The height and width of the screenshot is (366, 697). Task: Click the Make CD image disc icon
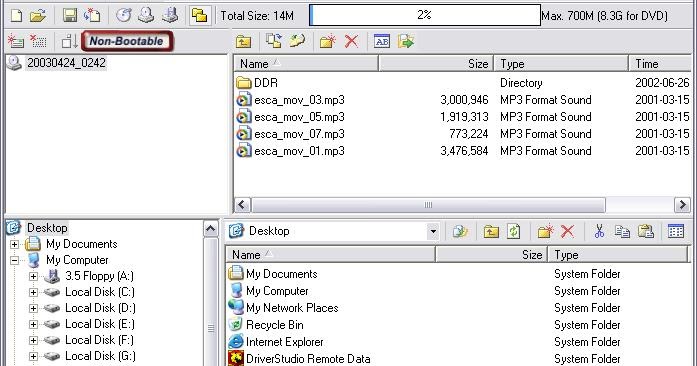[124, 16]
